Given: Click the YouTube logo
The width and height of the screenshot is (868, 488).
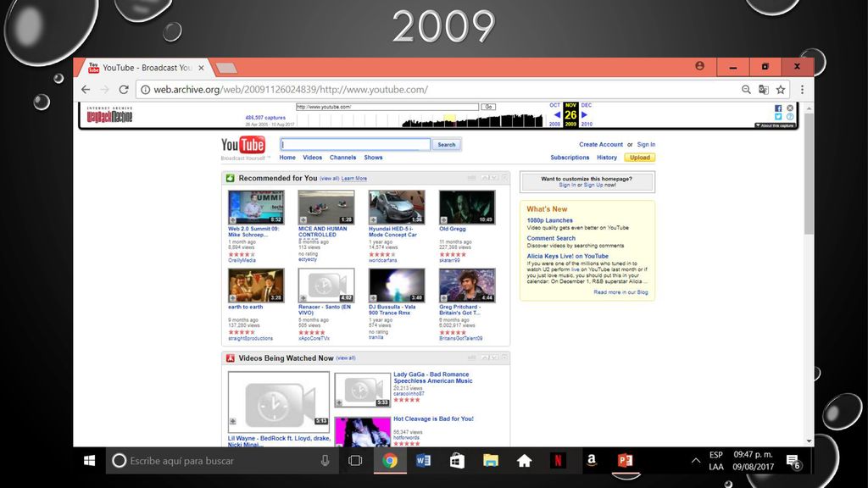Looking at the screenshot, I should (243, 145).
